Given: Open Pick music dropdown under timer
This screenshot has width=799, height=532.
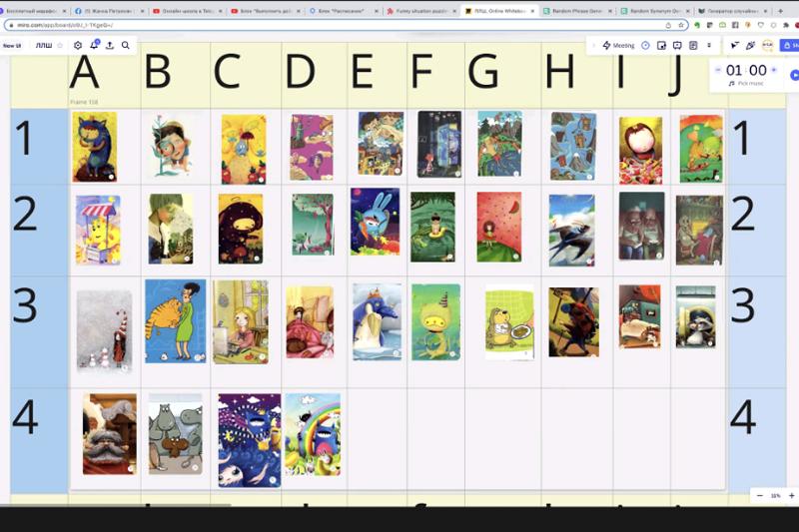Looking at the screenshot, I should tap(746, 83).
